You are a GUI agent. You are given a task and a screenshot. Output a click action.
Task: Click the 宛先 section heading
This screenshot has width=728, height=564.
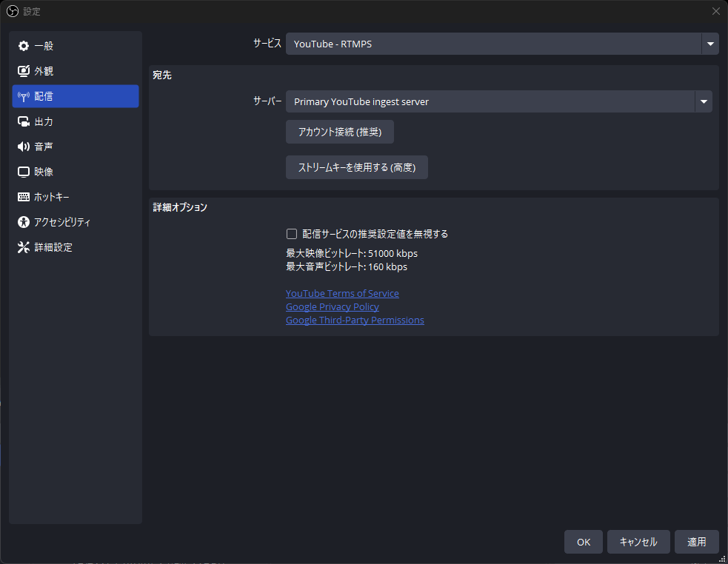[x=162, y=75]
